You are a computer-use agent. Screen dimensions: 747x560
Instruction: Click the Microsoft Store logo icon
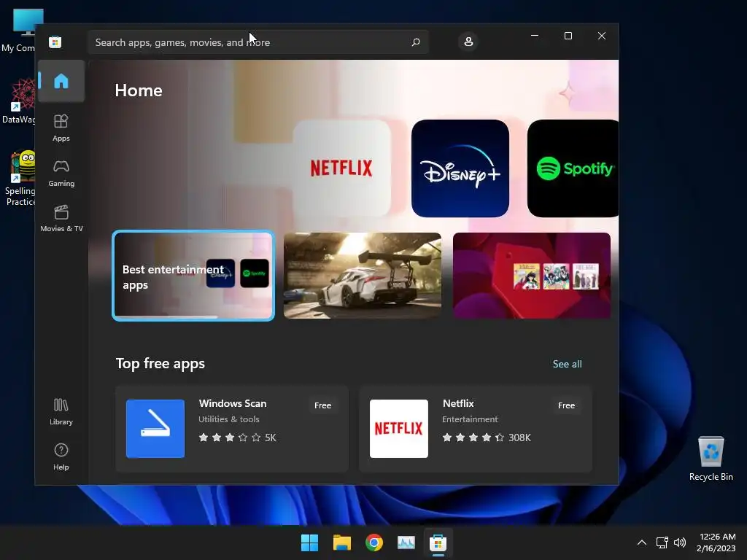(x=55, y=42)
